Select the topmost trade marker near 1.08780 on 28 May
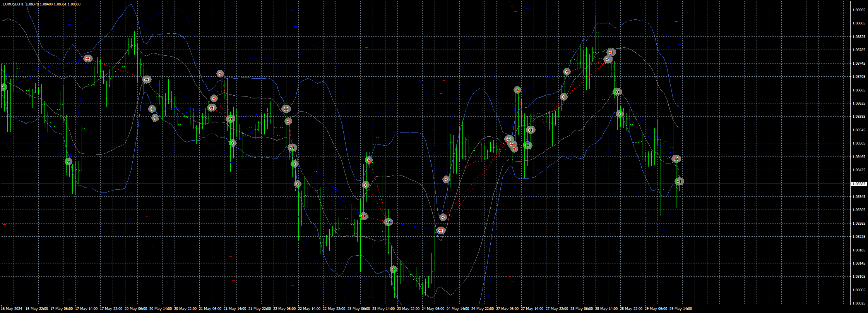868x313 pixels. 611,52
